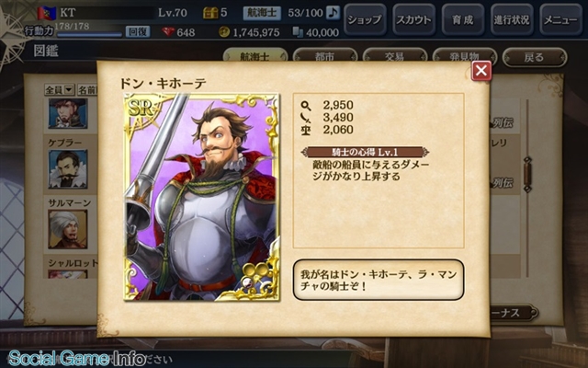Click the search stat magnifier icon
Viewport: 588px width, 368px height.
[306, 105]
